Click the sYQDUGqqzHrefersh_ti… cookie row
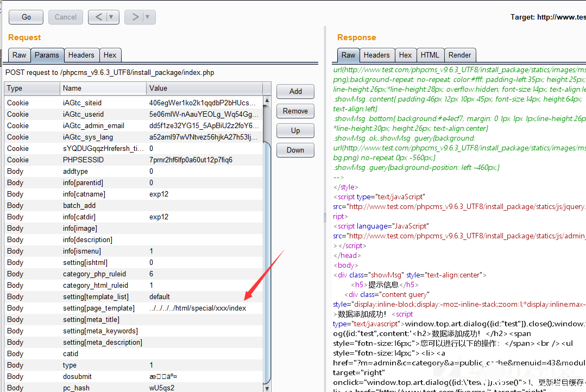 pyautogui.click(x=134, y=148)
